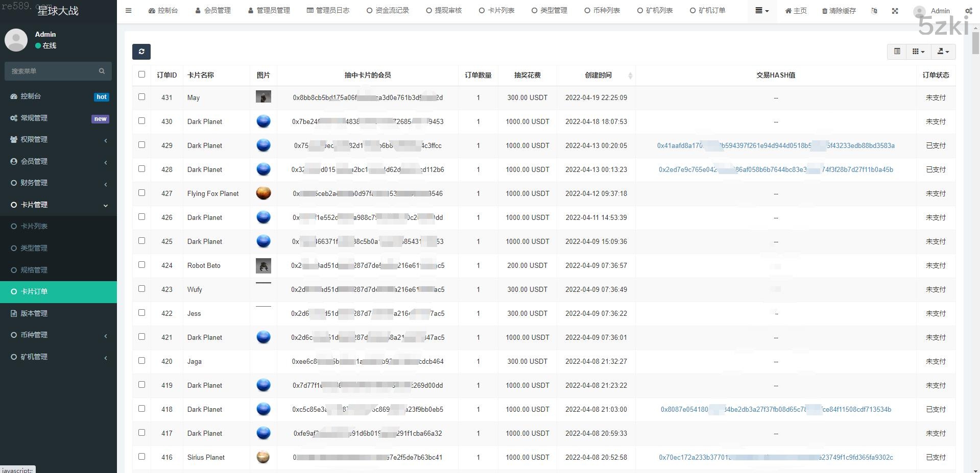This screenshot has height=473, width=980.
Task: Expand 财务管理 sidebar menu
Action: tap(58, 183)
